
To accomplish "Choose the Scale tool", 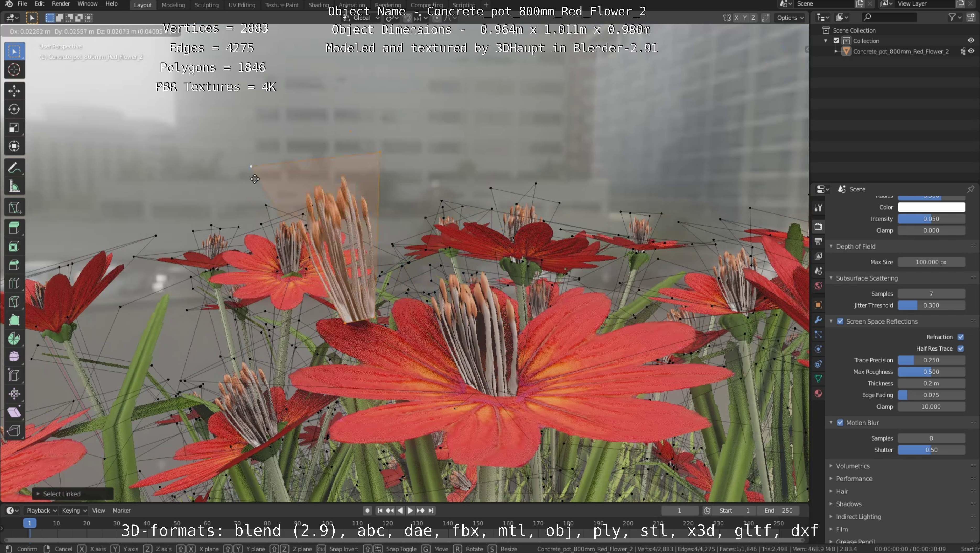I will [14, 128].
